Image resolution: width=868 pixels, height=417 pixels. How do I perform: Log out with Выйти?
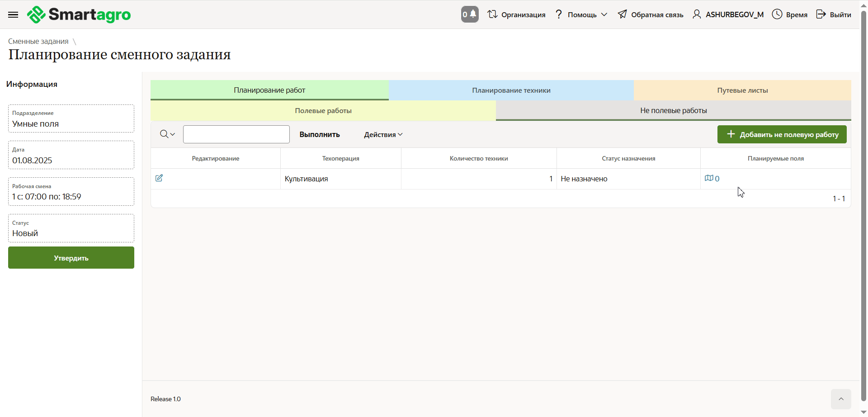[x=833, y=14]
